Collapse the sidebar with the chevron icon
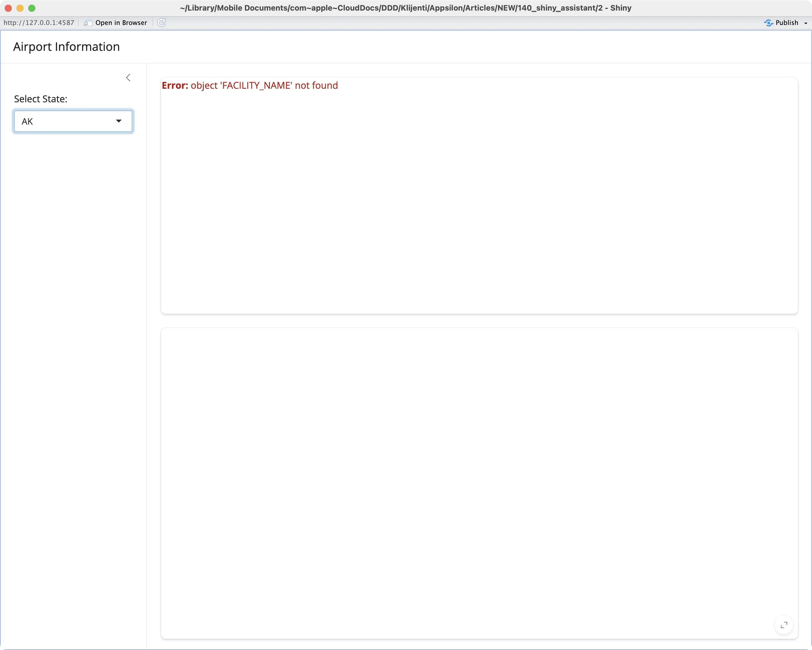Image resolution: width=812 pixels, height=650 pixels. [128, 78]
